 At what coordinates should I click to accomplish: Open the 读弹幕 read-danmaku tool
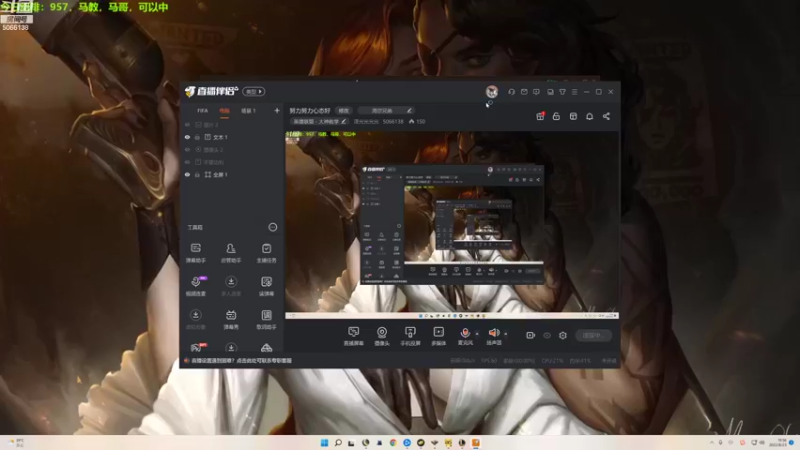266,286
